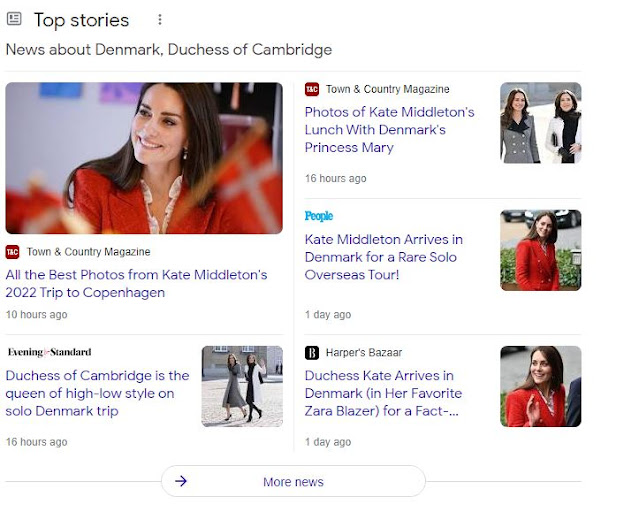Read the high-low style Evening Standard article
Image resolution: width=639 pixels, height=512 pixels.
[x=97, y=393]
